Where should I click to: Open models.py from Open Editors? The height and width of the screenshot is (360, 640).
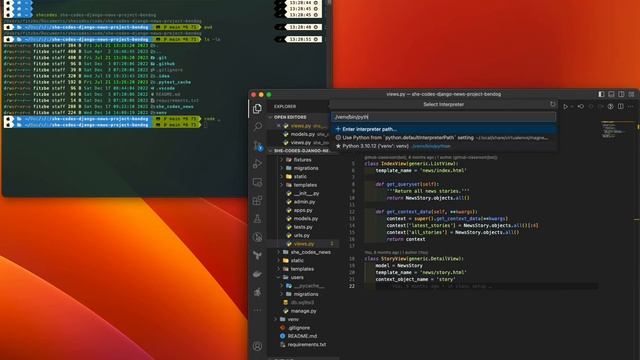pyautogui.click(x=303, y=134)
